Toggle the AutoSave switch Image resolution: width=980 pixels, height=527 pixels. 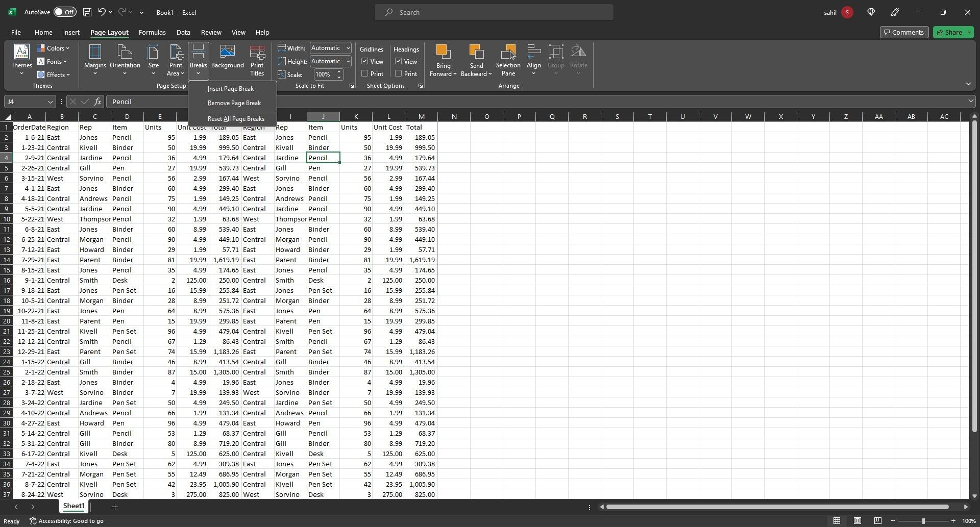pos(65,12)
